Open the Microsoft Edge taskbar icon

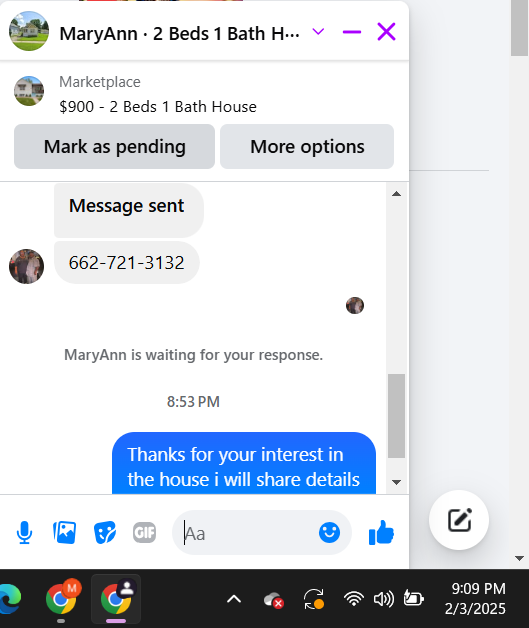(9, 599)
